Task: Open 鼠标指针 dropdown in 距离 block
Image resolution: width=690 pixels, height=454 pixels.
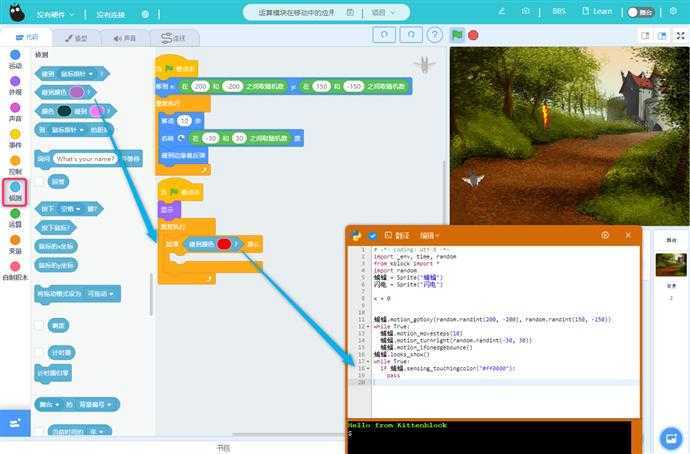Action: (67, 130)
